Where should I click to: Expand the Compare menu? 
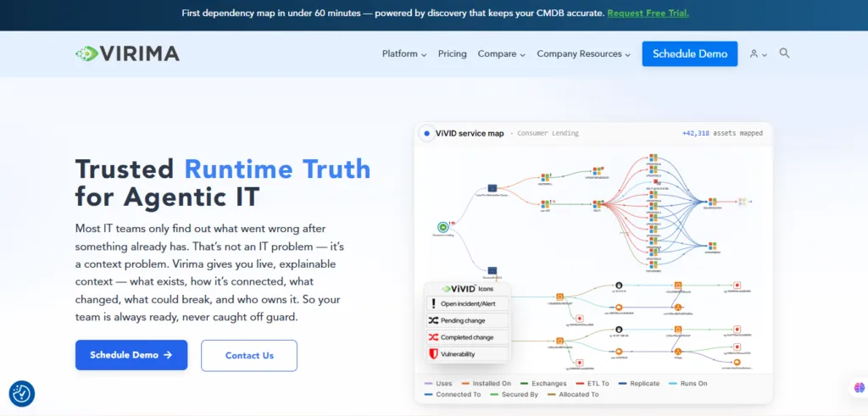(x=502, y=53)
